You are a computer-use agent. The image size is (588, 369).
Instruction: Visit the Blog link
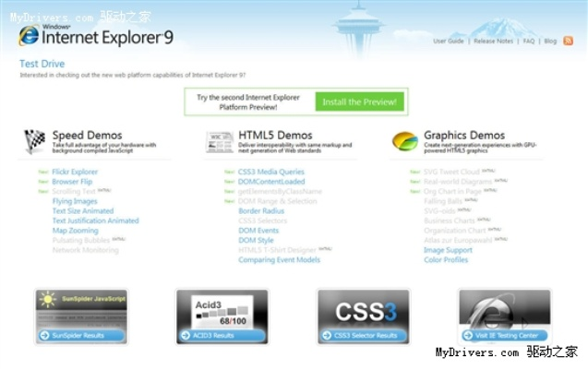pyautogui.click(x=550, y=42)
